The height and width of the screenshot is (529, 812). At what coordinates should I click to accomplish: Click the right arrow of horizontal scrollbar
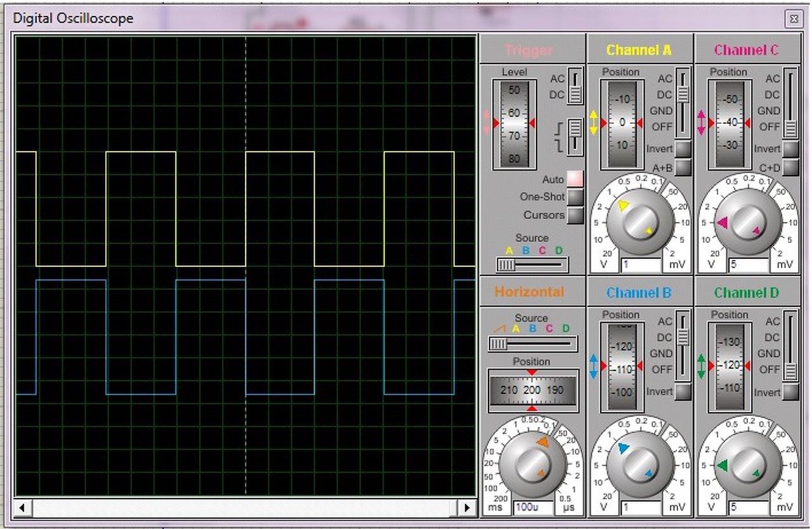point(468,507)
